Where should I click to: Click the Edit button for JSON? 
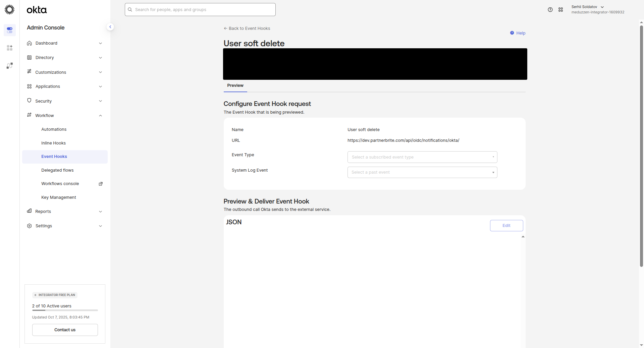click(506, 226)
